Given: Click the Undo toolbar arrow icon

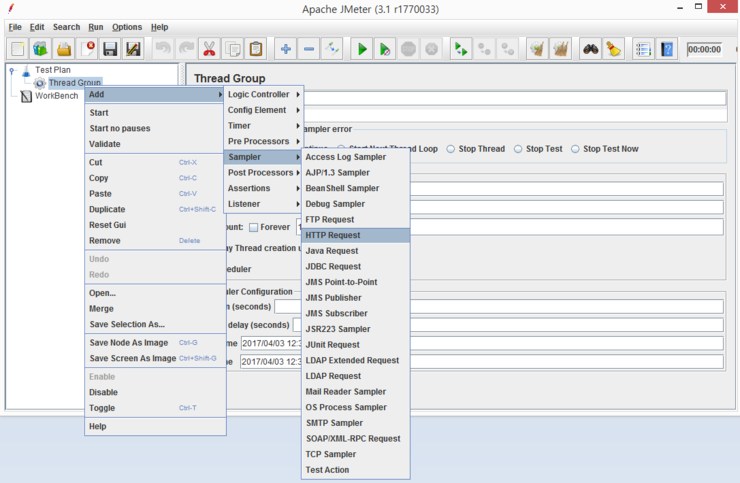Looking at the screenshot, I should click(163, 49).
